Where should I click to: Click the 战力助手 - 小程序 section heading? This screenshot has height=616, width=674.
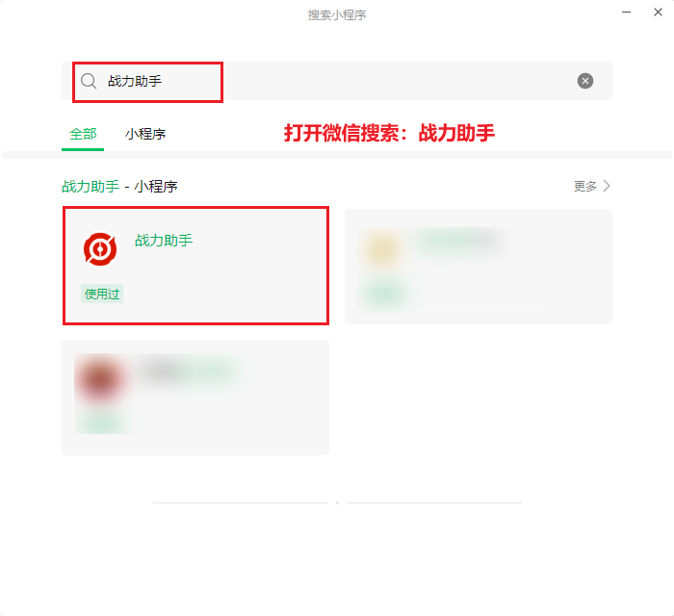click(x=119, y=187)
